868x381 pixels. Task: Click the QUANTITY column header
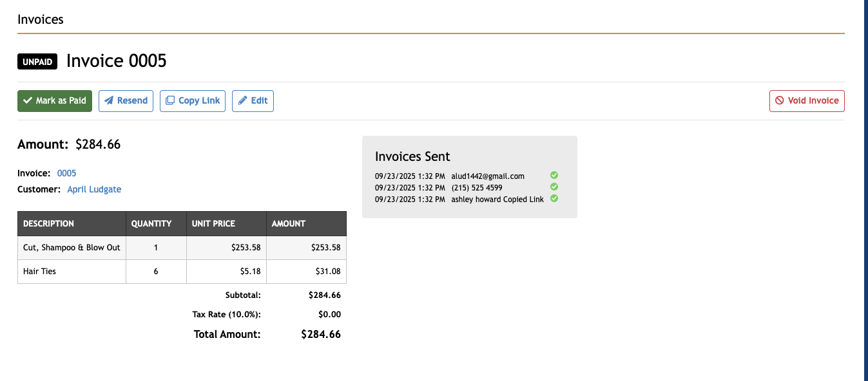pyautogui.click(x=151, y=224)
